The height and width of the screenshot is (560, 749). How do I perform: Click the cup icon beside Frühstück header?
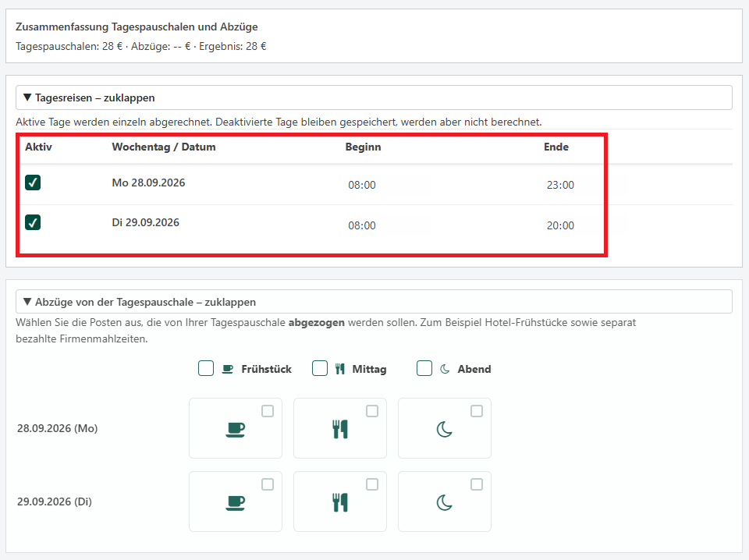pos(228,369)
